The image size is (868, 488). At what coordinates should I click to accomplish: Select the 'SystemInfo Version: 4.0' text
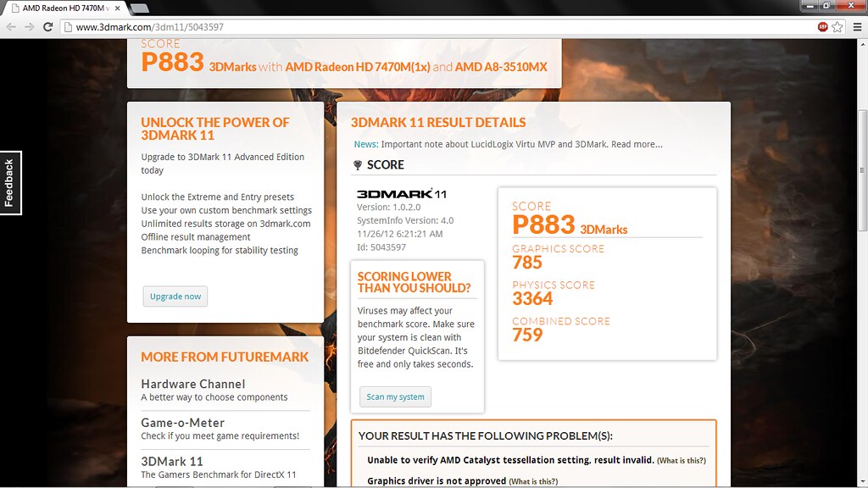pos(405,220)
